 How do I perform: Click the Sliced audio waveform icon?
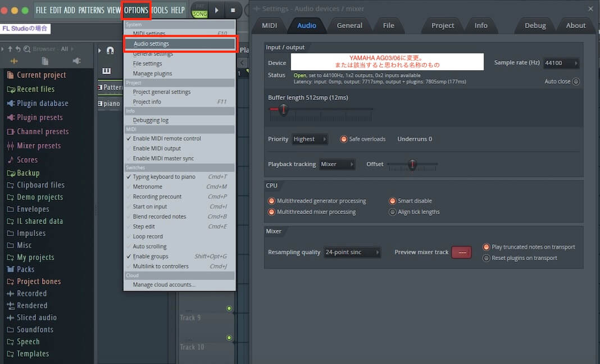coord(10,318)
